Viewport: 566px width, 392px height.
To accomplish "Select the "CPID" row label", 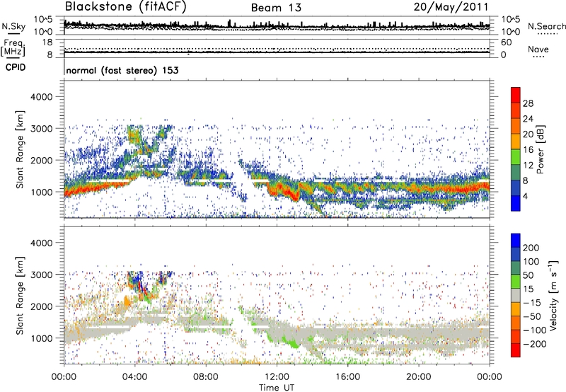I will (x=16, y=67).
